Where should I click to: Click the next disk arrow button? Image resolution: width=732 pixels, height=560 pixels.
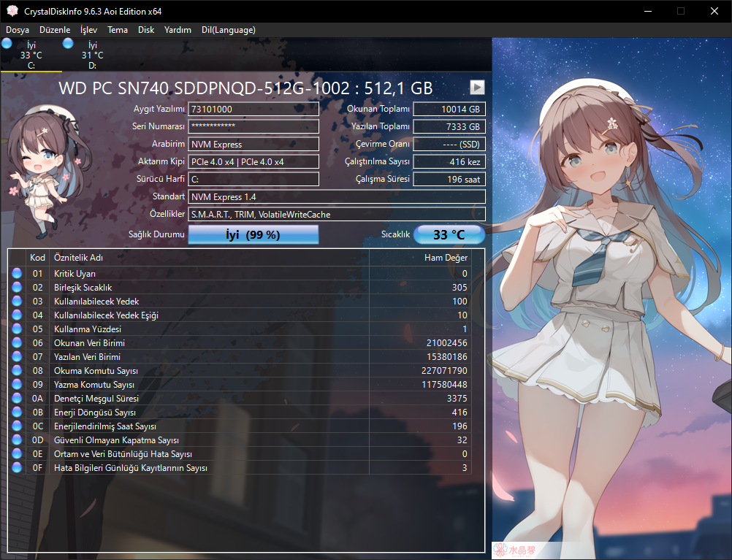(x=477, y=88)
